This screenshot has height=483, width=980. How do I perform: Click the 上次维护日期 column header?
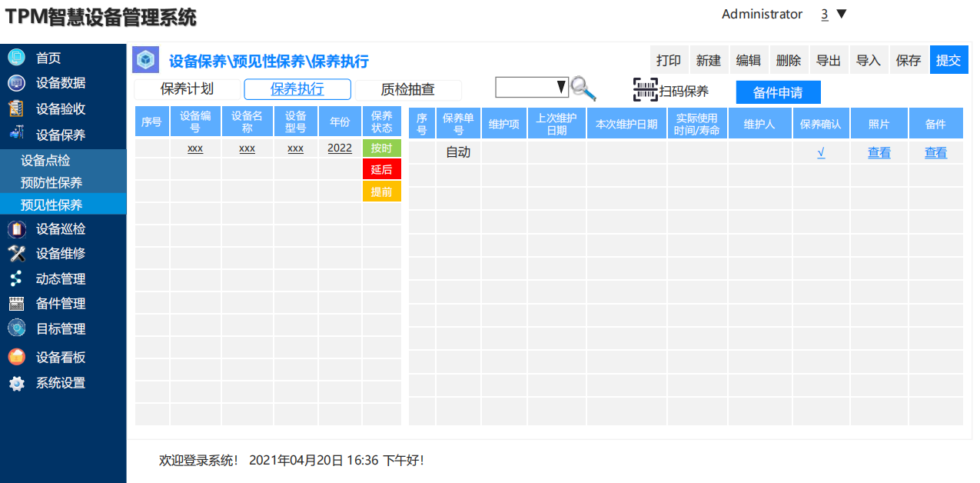[x=556, y=123]
